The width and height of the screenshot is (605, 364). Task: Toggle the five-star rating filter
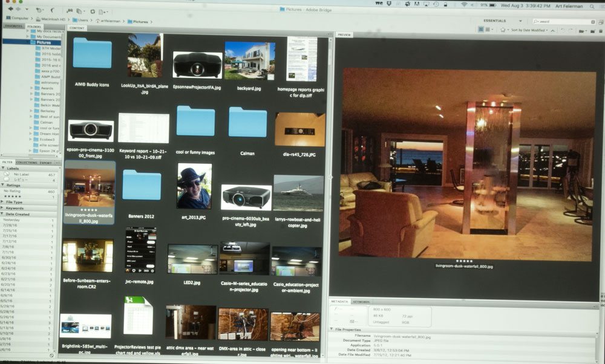point(29,197)
